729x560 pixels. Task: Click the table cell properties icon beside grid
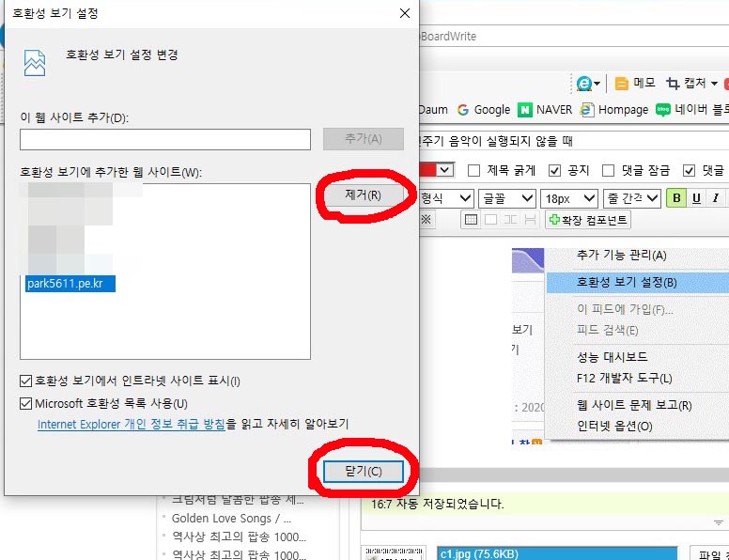(490, 220)
